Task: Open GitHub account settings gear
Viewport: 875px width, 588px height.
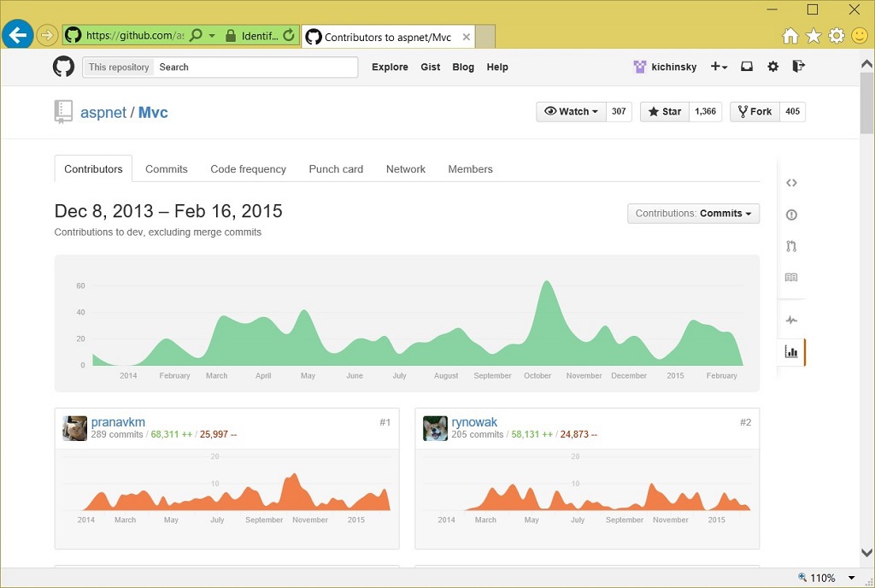Action: point(772,67)
